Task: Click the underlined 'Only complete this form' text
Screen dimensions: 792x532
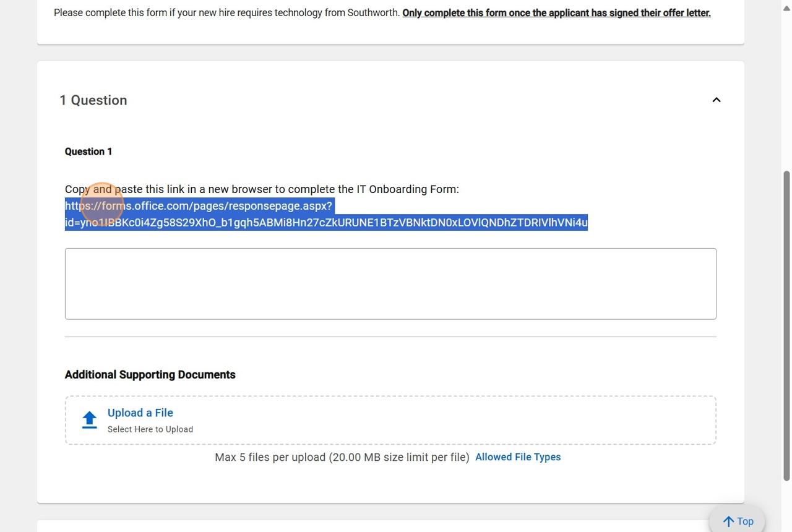Action: pyautogui.click(x=556, y=12)
